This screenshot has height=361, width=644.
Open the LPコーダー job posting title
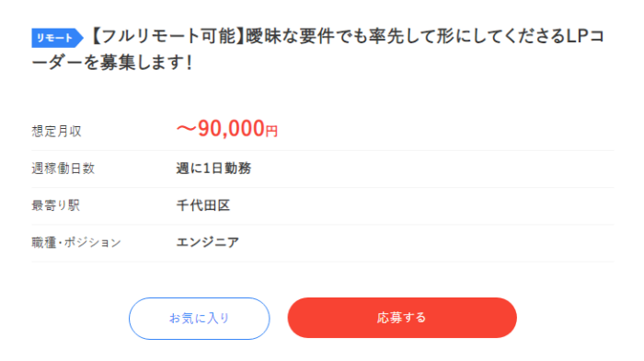(318, 50)
